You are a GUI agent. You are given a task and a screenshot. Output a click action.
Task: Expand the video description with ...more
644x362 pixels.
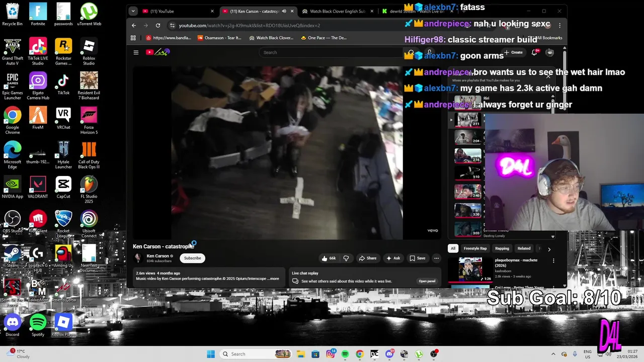[x=273, y=279]
